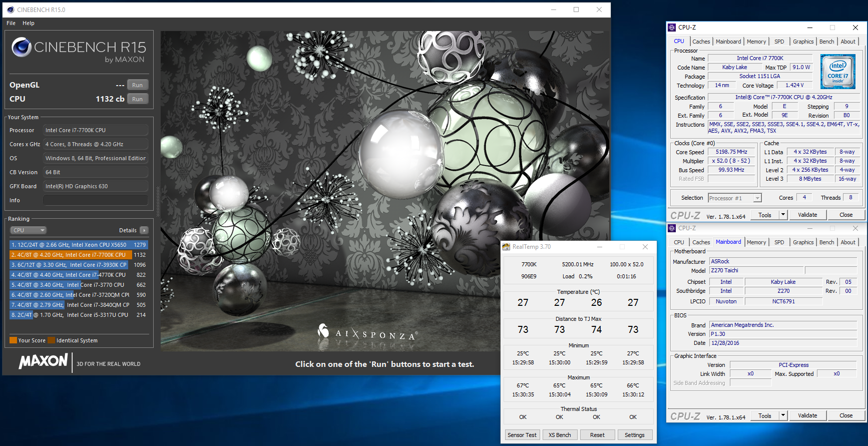Click the MAXON logo at bottom left
Screen dimensions: 868x446
43,361
